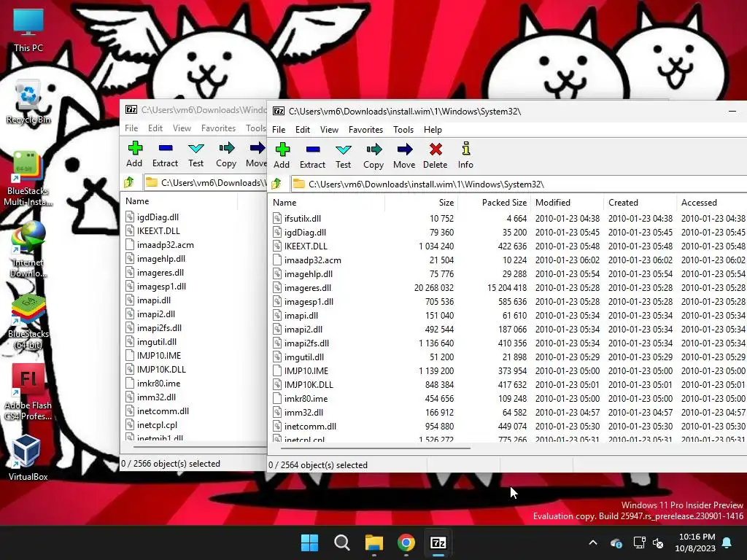Sort by Size column header

pyautogui.click(x=421, y=203)
